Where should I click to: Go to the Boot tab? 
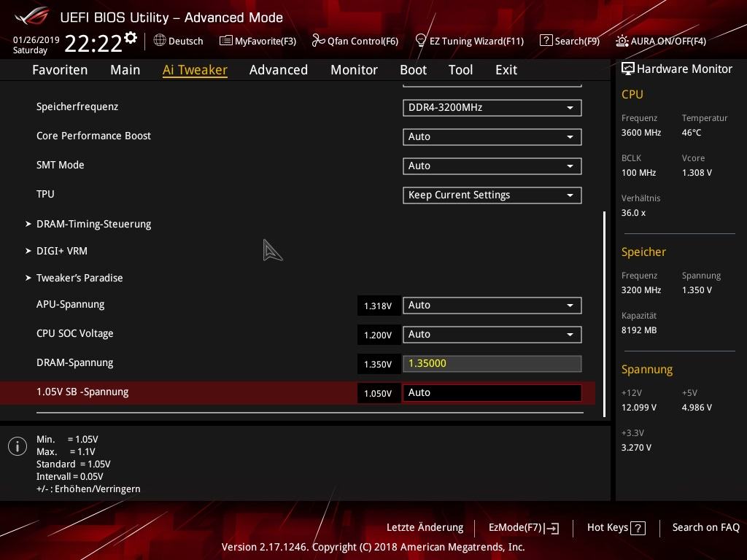(x=413, y=70)
